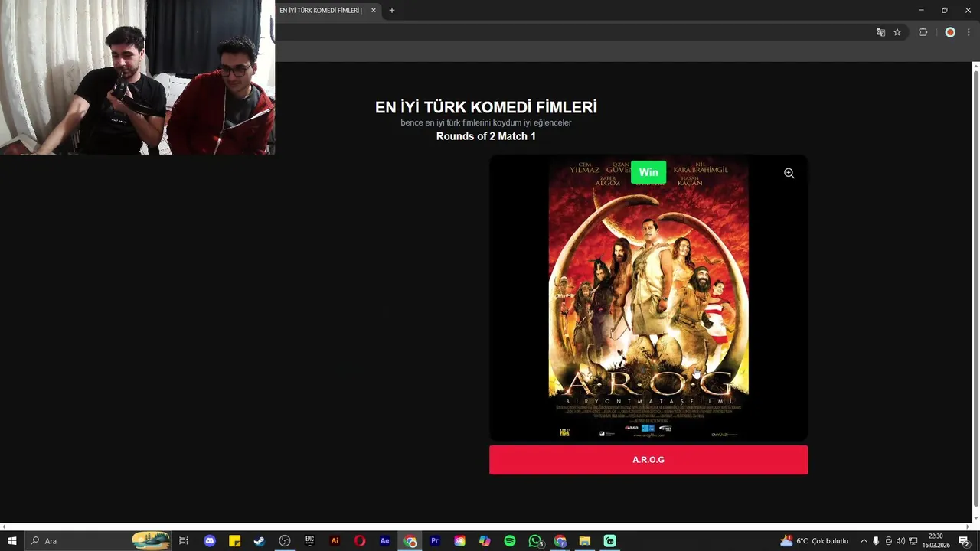Open WhatsApp from the taskbar
The height and width of the screenshot is (551, 980).
click(x=535, y=541)
